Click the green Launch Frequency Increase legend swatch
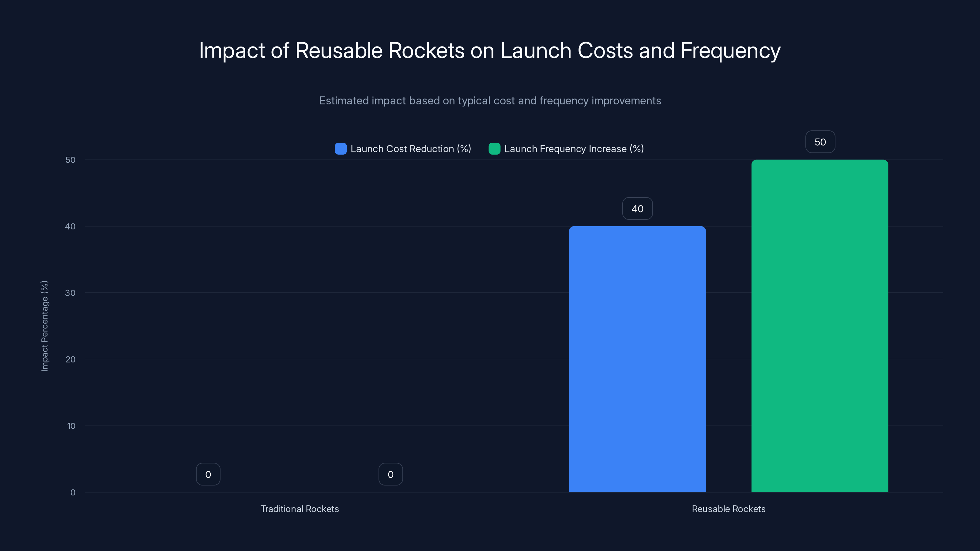This screenshot has width=980, height=551. tap(494, 149)
